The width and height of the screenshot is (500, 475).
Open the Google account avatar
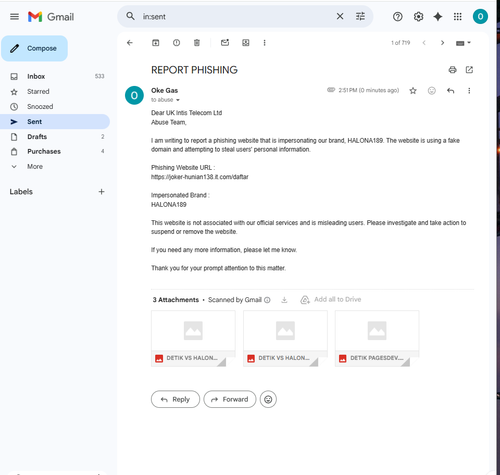480,16
